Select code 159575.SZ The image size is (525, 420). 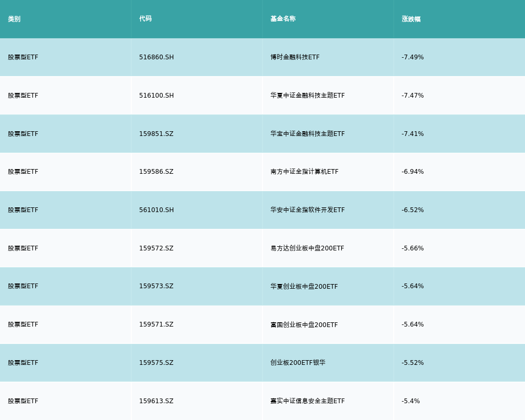tap(156, 363)
